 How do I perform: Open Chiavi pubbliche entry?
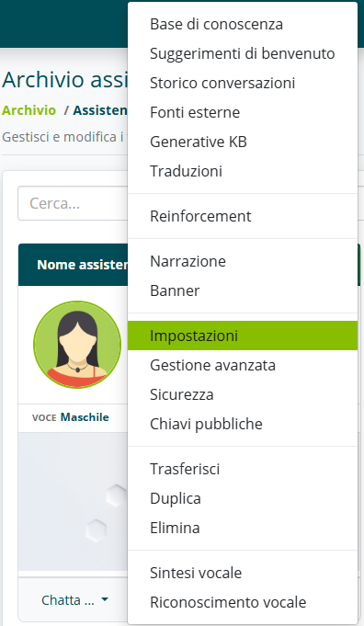pos(243,424)
